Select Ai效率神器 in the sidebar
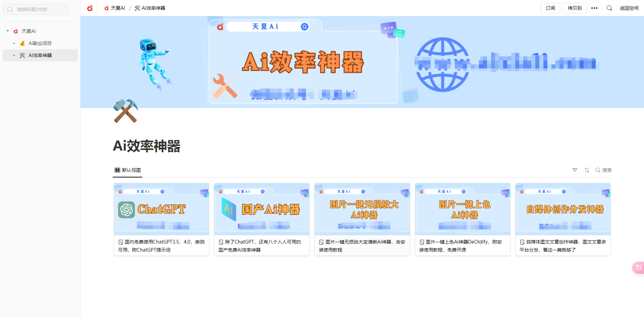The width and height of the screenshot is (644, 317). point(40,55)
